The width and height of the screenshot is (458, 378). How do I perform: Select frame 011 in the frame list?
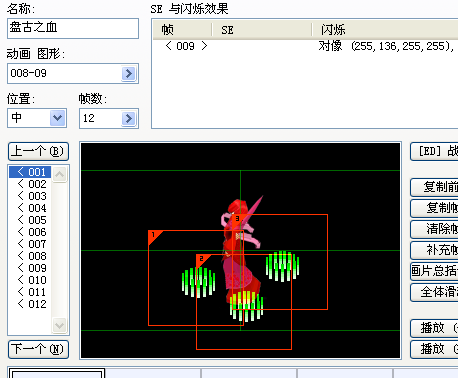pos(30,292)
